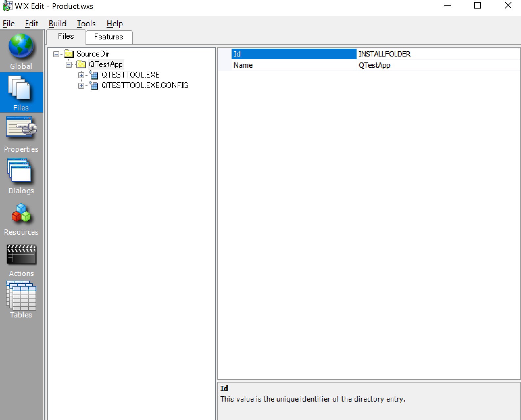Collapse the QTestApp tree node
This screenshot has width=521, height=420.
point(69,64)
